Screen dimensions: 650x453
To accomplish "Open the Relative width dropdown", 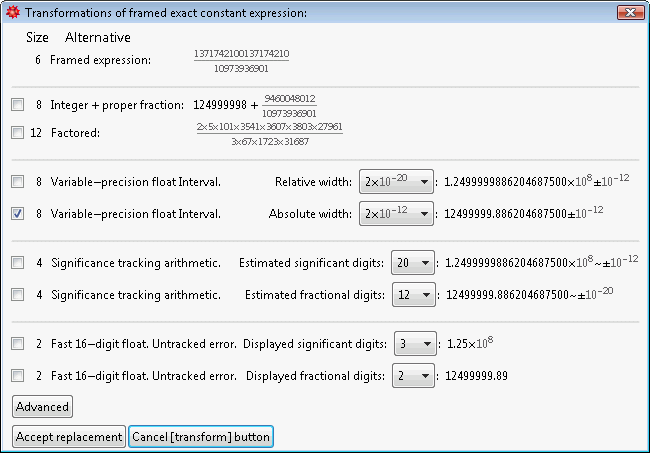I will 396,182.
